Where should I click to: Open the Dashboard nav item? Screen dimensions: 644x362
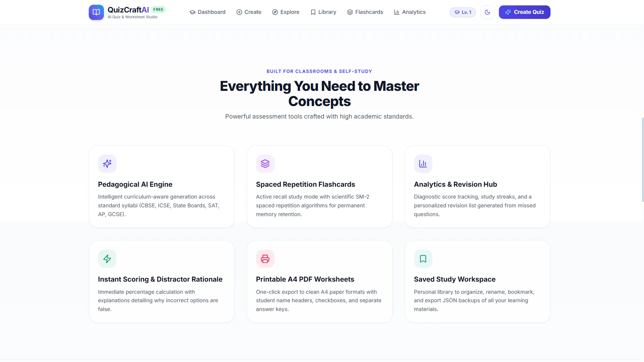click(207, 12)
